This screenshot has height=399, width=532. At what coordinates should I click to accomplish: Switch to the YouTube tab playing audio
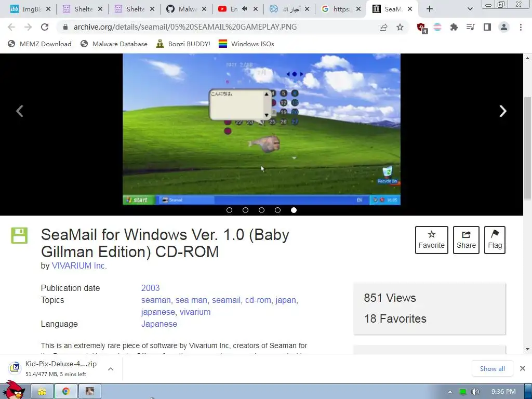tap(234, 9)
